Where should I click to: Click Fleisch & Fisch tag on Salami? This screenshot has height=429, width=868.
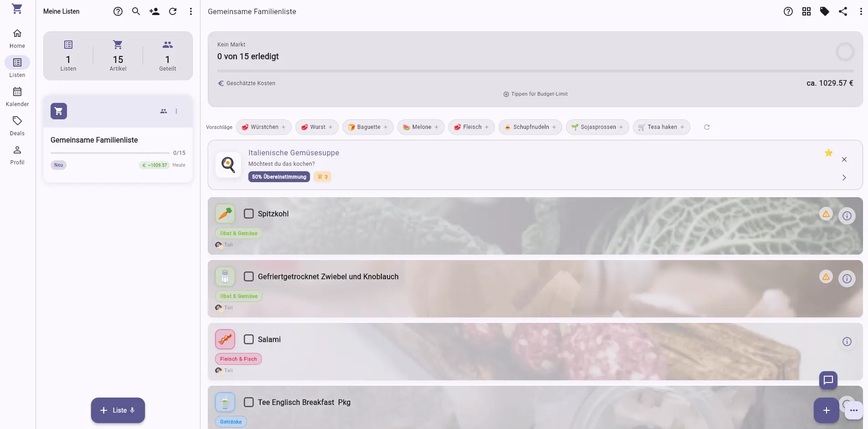click(238, 359)
